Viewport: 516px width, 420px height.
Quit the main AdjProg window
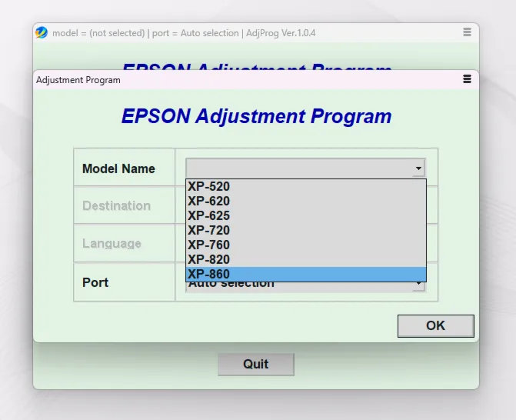click(256, 364)
